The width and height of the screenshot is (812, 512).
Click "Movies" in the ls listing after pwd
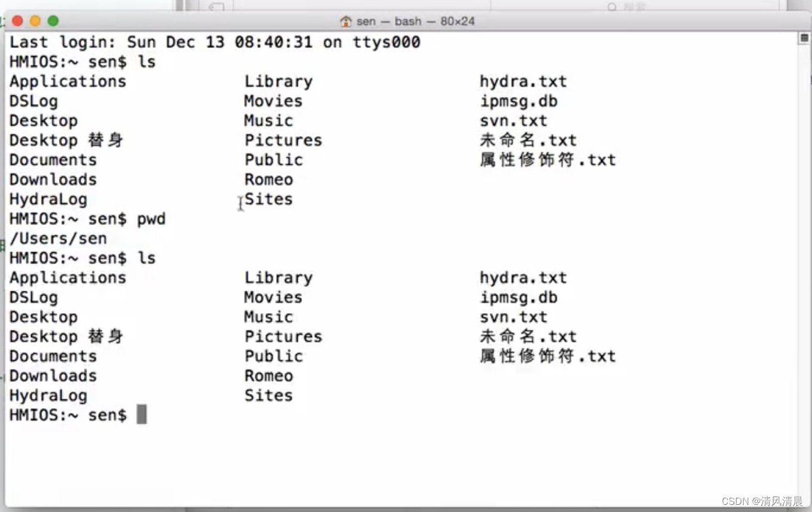point(274,298)
